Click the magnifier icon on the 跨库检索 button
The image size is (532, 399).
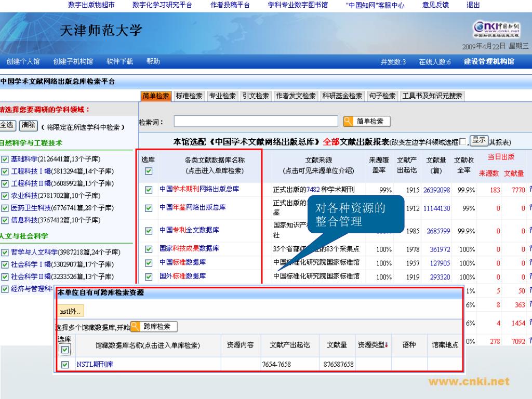point(135,326)
